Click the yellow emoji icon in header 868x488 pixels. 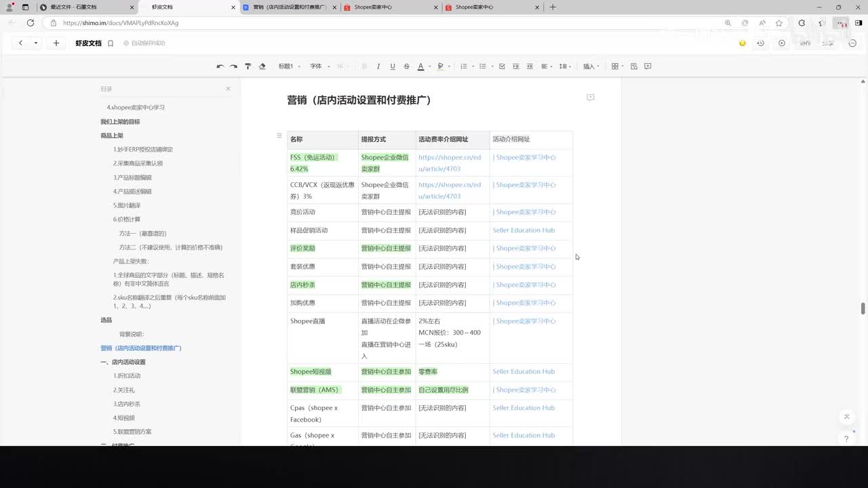coord(743,43)
